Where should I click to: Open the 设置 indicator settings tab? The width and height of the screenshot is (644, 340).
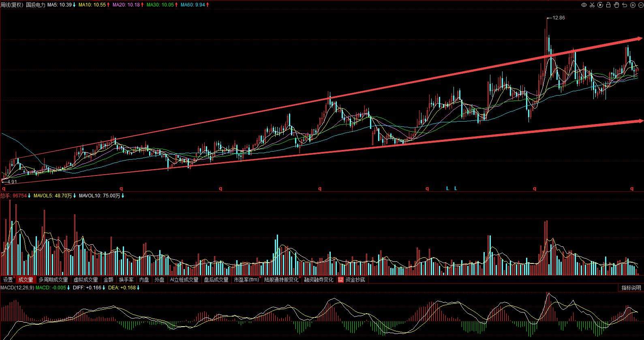click(x=8, y=280)
